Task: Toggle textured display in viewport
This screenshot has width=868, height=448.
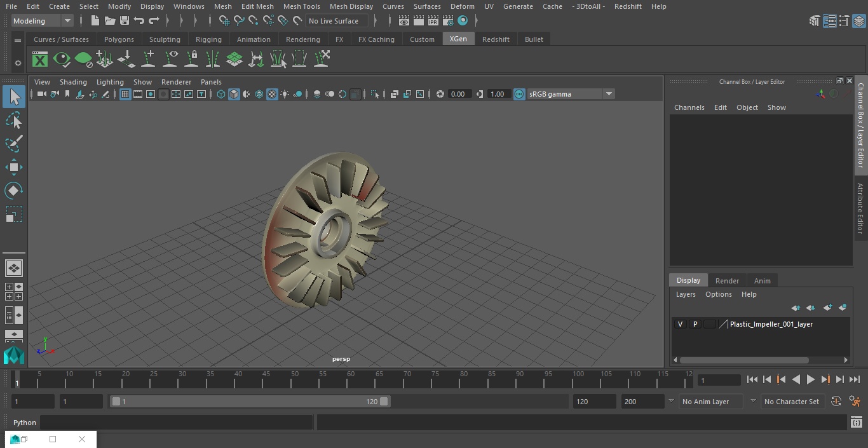Action: pos(272,94)
